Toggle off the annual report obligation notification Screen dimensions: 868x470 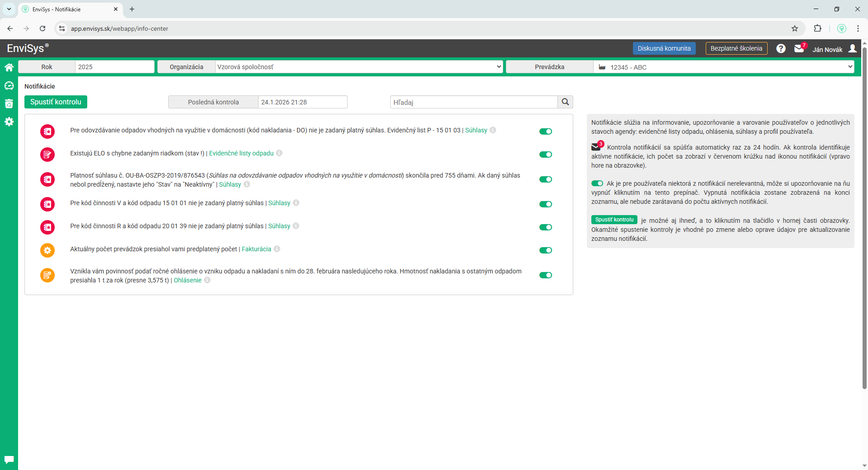pyautogui.click(x=546, y=275)
